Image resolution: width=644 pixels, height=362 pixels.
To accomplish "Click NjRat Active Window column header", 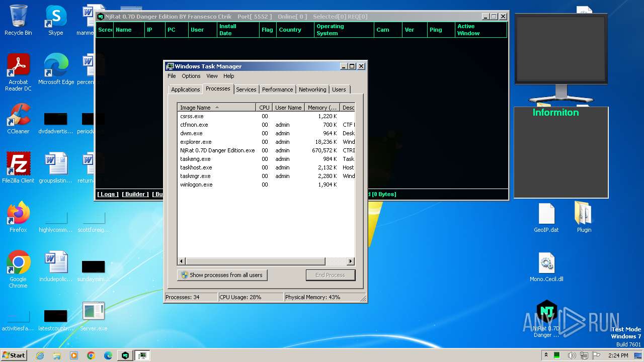I will (480, 30).
